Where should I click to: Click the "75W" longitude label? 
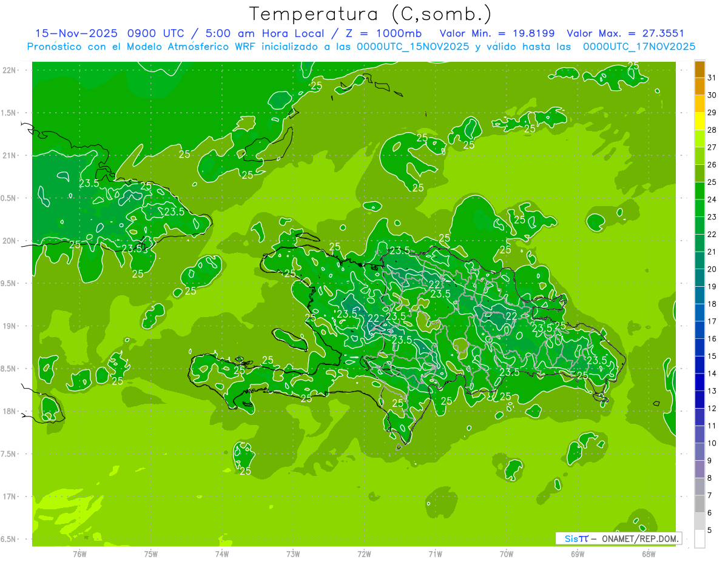coord(150,554)
